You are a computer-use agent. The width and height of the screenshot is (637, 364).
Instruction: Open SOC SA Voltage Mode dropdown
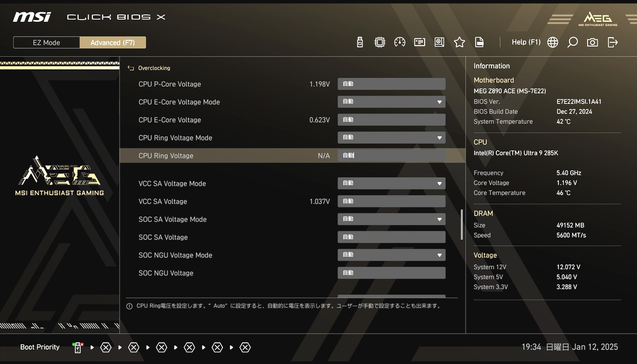[x=391, y=220]
